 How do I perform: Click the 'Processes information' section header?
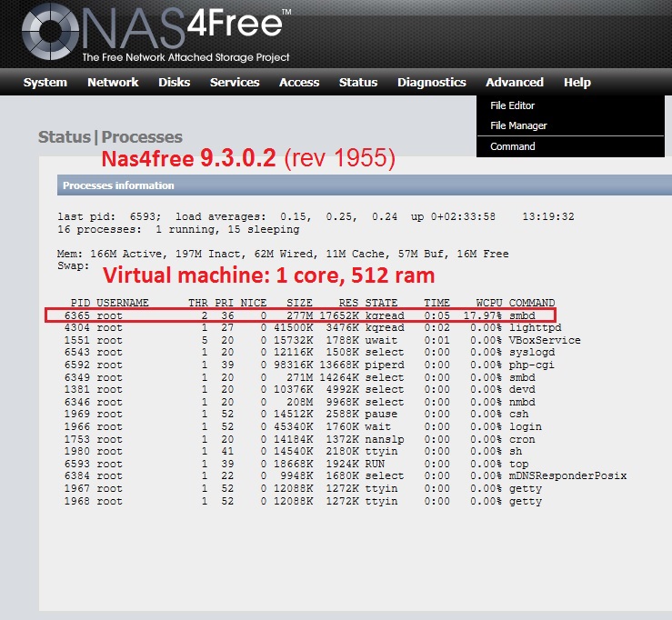click(365, 185)
